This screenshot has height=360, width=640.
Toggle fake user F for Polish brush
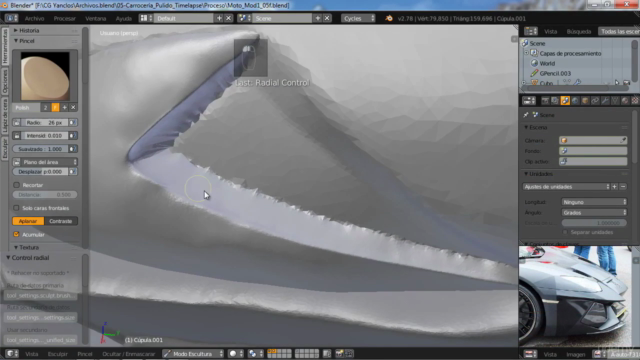pos(55,107)
